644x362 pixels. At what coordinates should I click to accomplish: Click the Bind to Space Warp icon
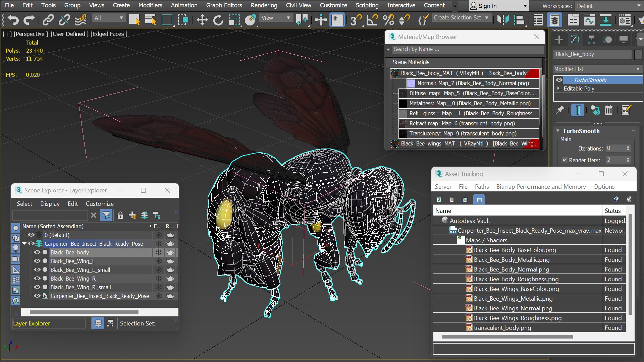coord(80,20)
